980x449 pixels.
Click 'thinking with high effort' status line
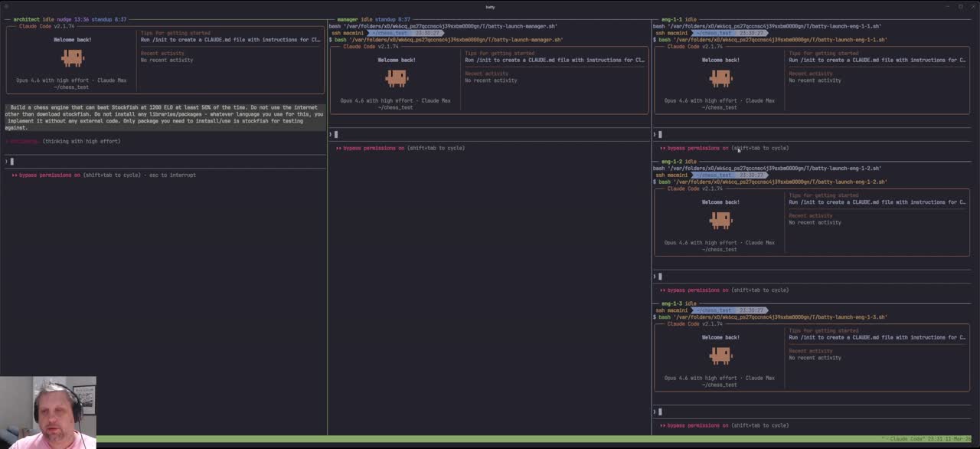click(81, 141)
